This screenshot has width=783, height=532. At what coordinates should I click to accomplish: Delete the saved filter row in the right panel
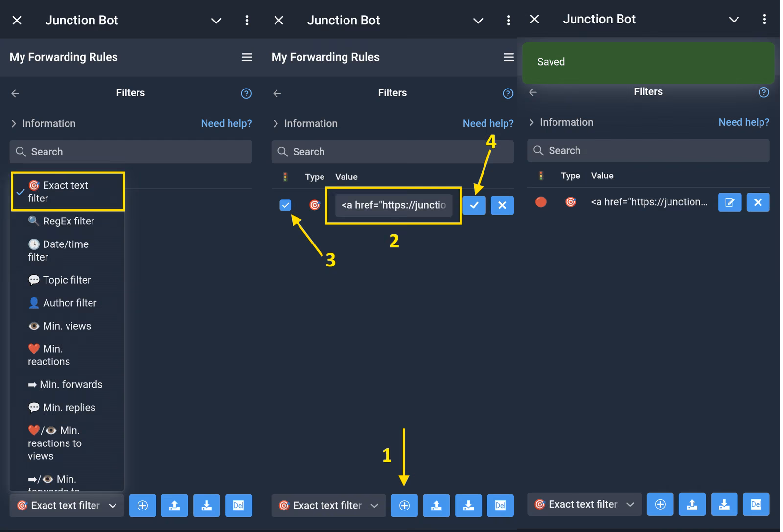(758, 202)
